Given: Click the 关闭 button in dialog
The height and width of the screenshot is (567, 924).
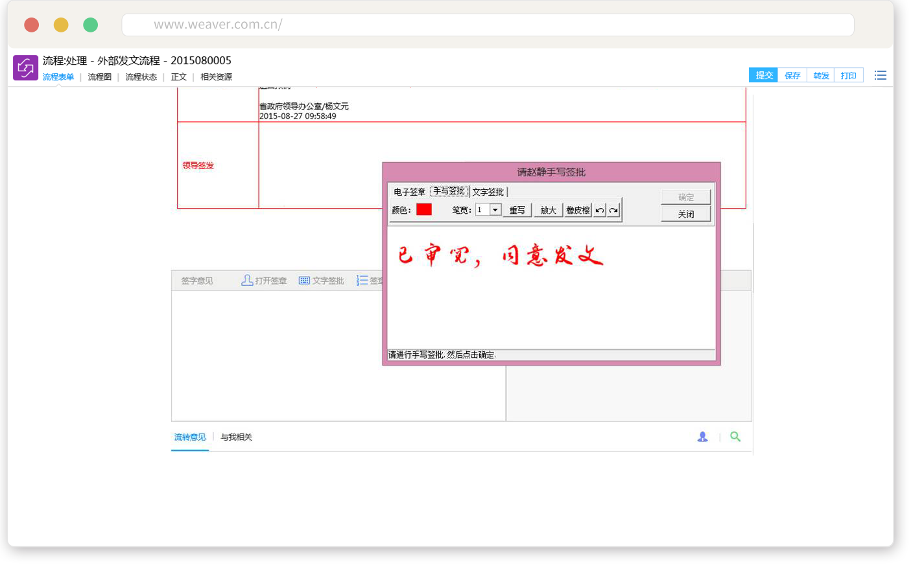Looking at the screenshot, I should coord(685,214).
